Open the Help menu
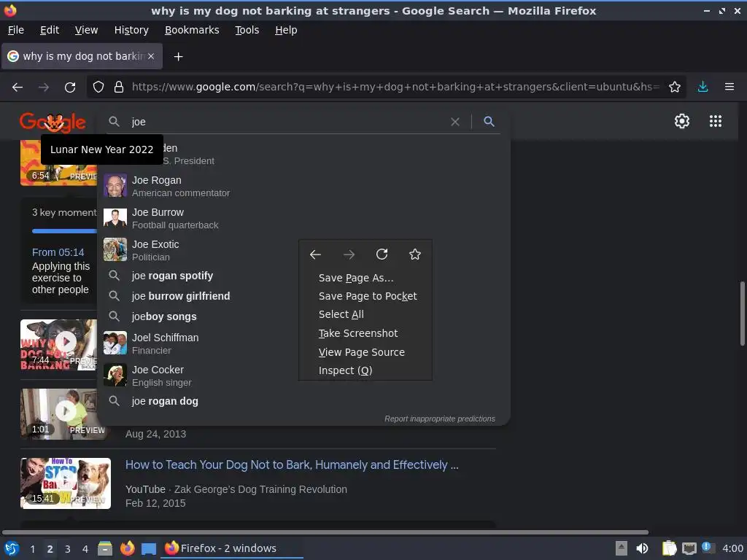747x560 pixels. pyautogui.click(x=286, y=30)
